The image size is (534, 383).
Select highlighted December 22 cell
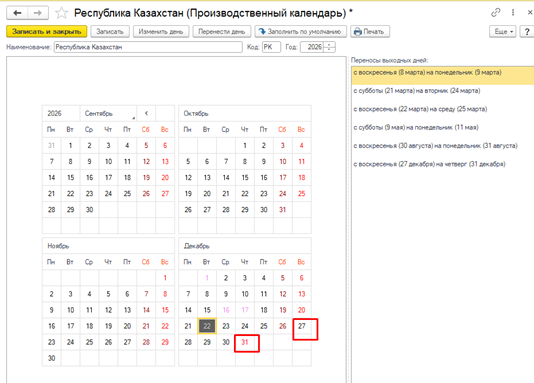[x=207, y=326]
